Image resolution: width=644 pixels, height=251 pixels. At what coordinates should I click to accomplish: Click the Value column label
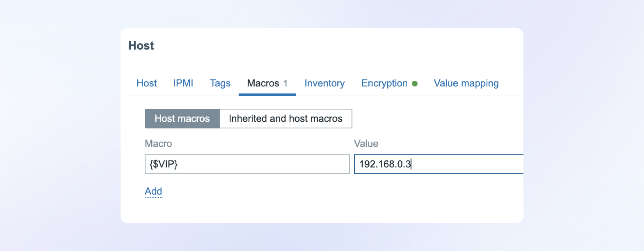coord(366,144)
